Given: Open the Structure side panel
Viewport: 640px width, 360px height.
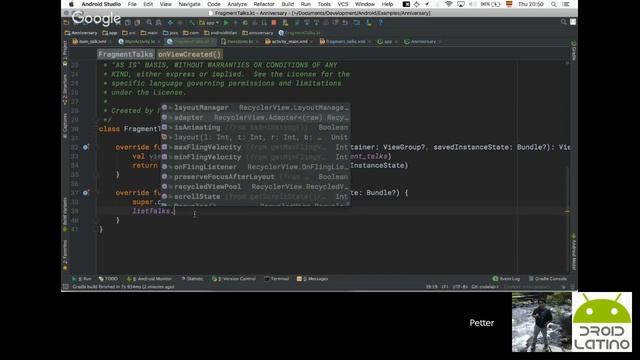Looking at the screenshot, I should coord(65,88).
